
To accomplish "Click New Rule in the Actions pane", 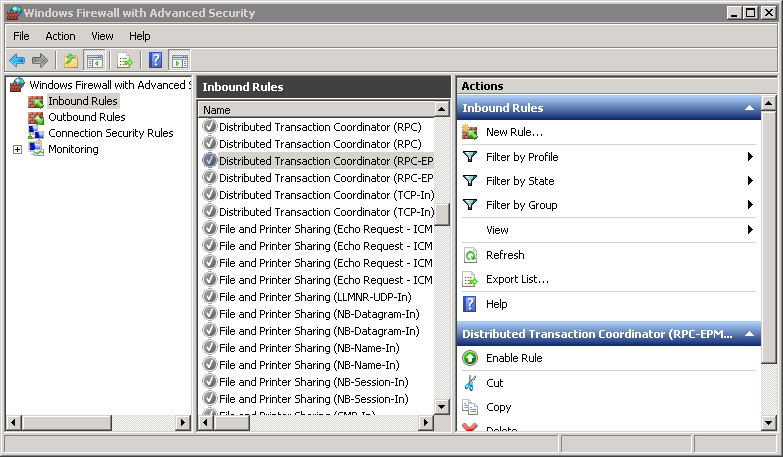I will [x=514, y=132].
